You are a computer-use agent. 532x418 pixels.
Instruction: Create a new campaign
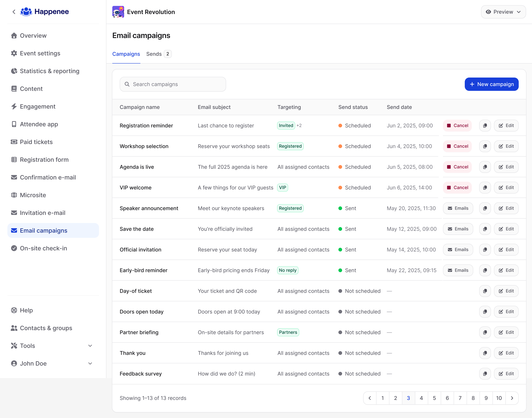coord(491,84)
